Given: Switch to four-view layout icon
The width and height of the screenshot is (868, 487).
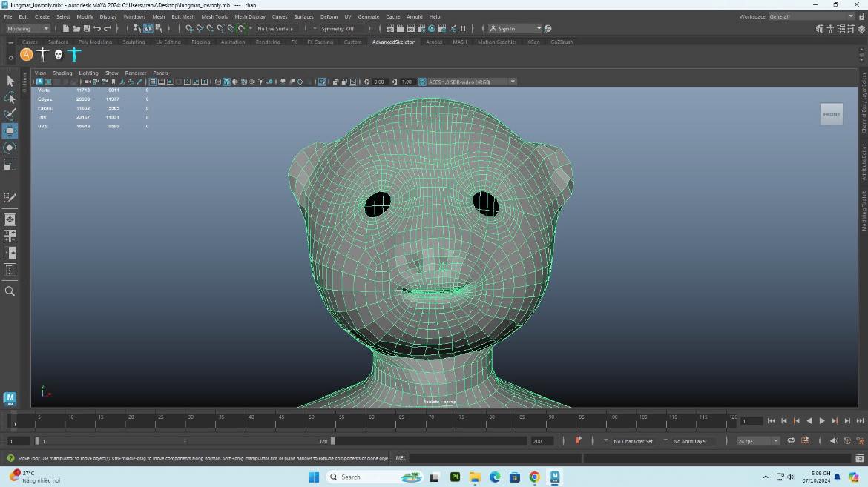Looking at the screenshot, I should pos(10,236).
